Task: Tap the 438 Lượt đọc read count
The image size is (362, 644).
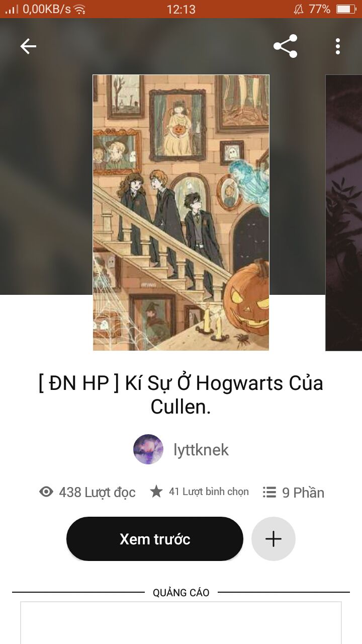Action: (97, 492)
